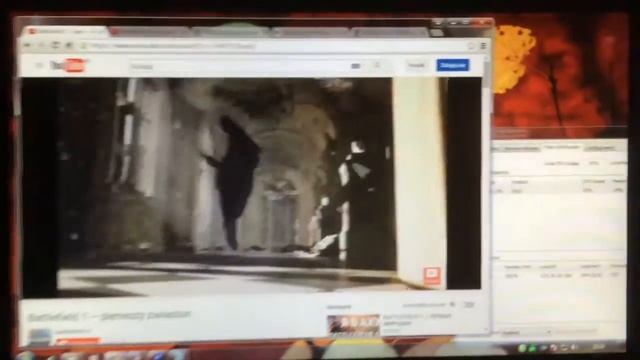Image resolution: width=640 pixels, height=360 pixels.
Task: Click the bookmark star in address bar
Action: coord(471,46)
